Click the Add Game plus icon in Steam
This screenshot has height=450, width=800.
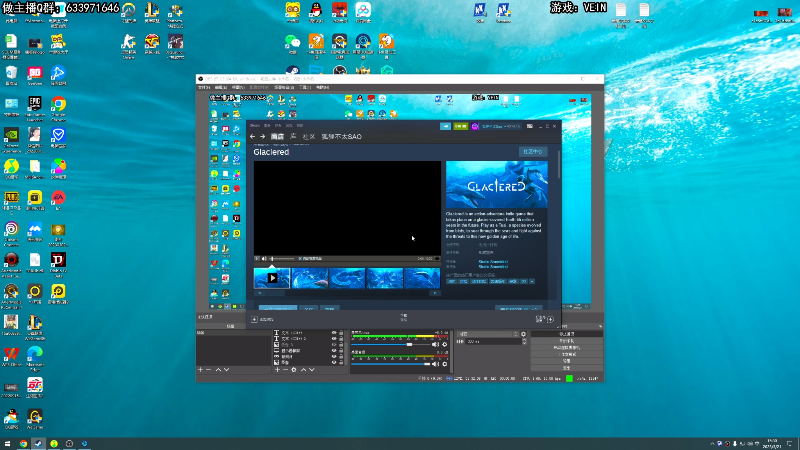[254, 319]
